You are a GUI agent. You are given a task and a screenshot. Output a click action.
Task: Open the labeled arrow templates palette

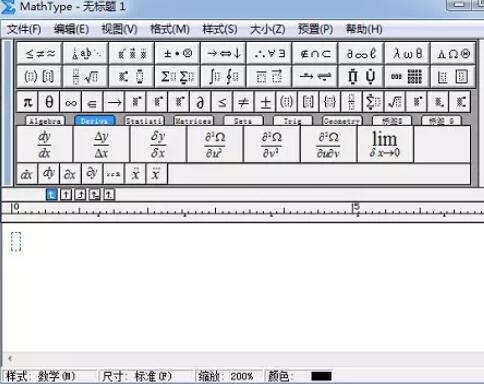pos(315,77)
